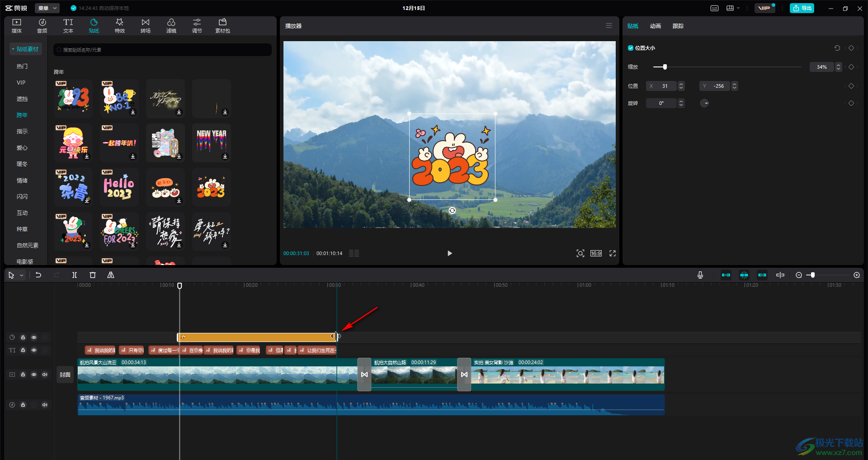The width and height of the screenshot is (868, 460).
Task: Click the rotation degree stepper arrows
Action: pyautogui.click(x=681, y=103)
